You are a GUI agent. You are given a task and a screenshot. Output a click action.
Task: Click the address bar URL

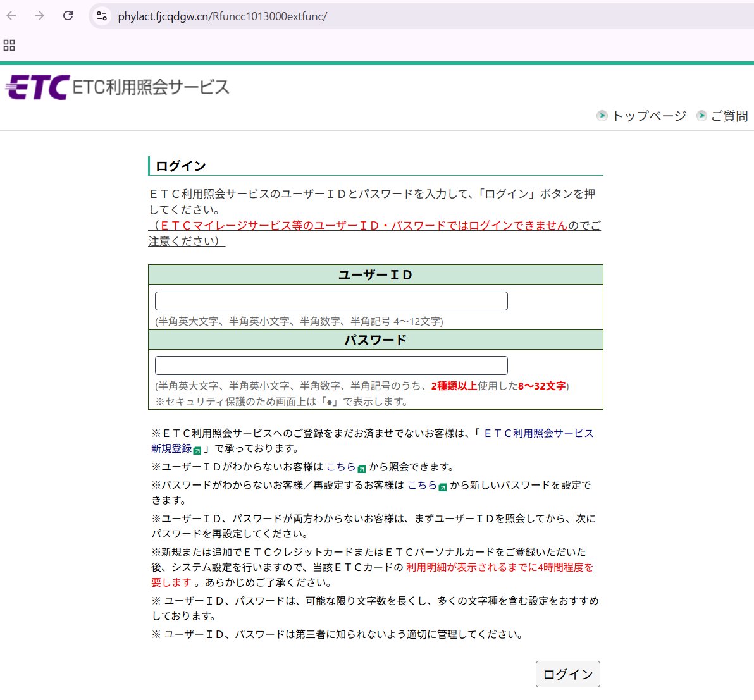click(222, 16)
